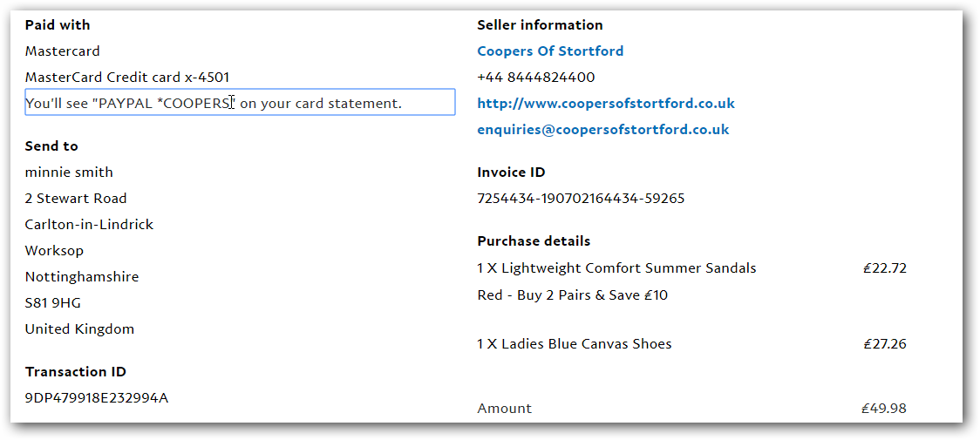
Task: Click the Paid with heading
Action: [x=58, y=25]
